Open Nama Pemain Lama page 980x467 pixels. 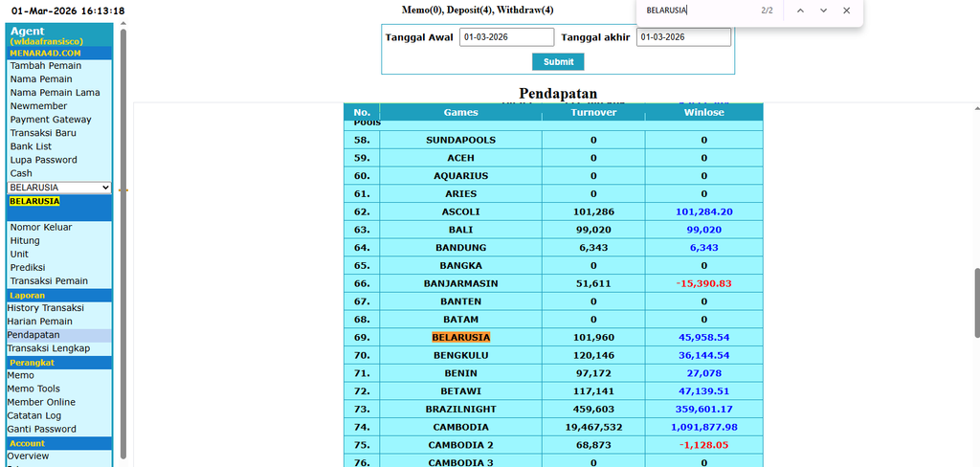coord(55,93)
